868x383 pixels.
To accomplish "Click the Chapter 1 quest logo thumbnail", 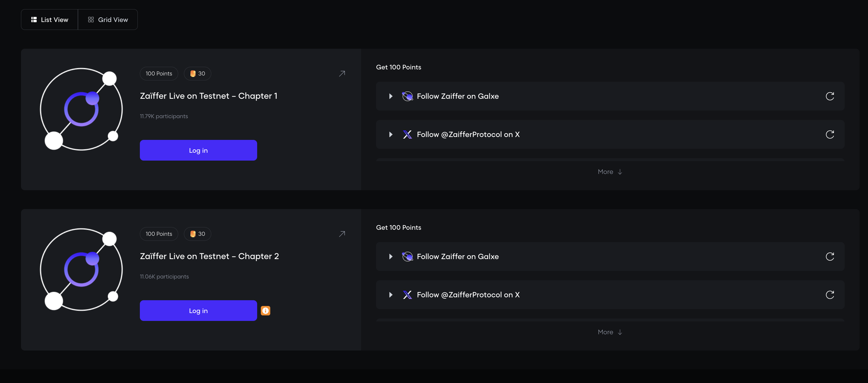I will (x=81, y=110).
